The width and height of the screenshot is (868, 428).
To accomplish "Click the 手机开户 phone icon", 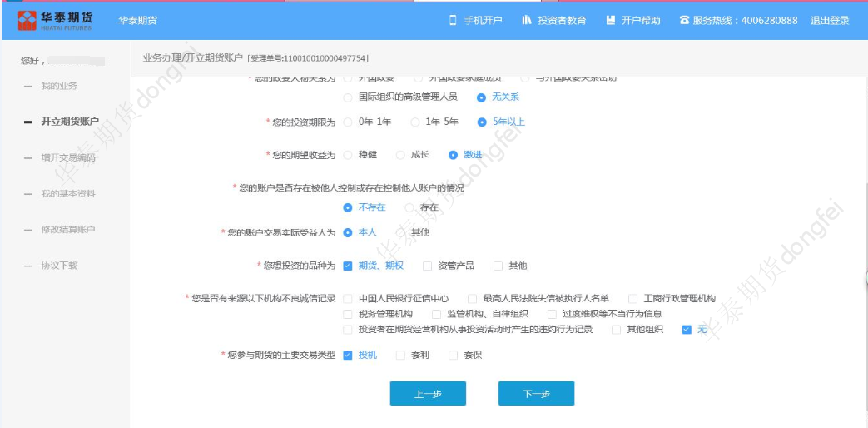I will point(454,20).
